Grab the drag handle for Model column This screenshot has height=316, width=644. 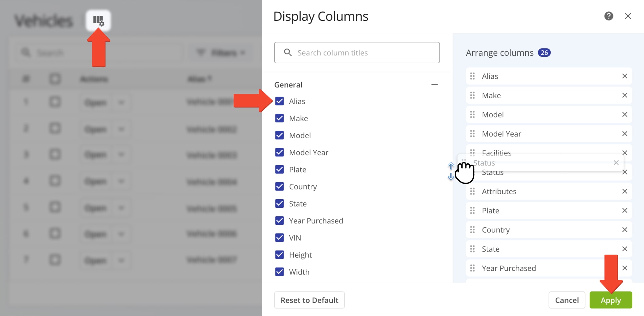472,115
